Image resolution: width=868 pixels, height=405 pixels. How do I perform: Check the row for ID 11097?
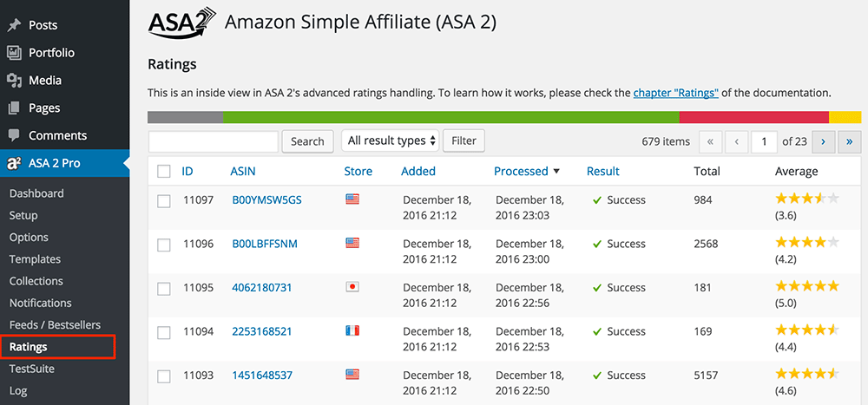coord(164,201)
